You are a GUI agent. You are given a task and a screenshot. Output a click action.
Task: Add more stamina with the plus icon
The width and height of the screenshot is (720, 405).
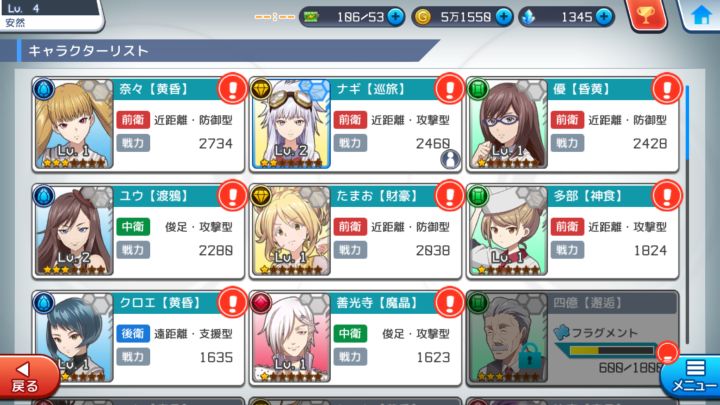pos(395,17)
